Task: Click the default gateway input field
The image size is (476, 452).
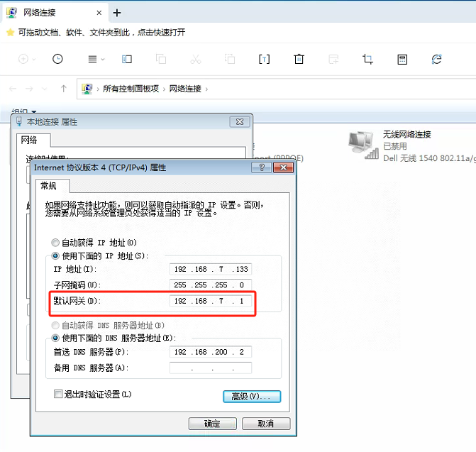Action: click(x=211, y=302)
